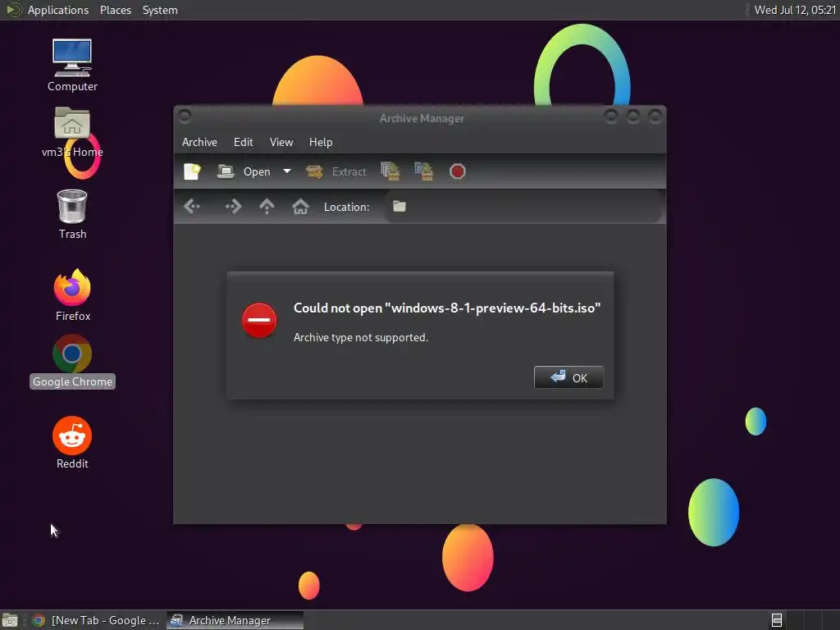Create a new archive with the toolbar icon
This screenshot has height=630, width=840.
coord(192,171)
